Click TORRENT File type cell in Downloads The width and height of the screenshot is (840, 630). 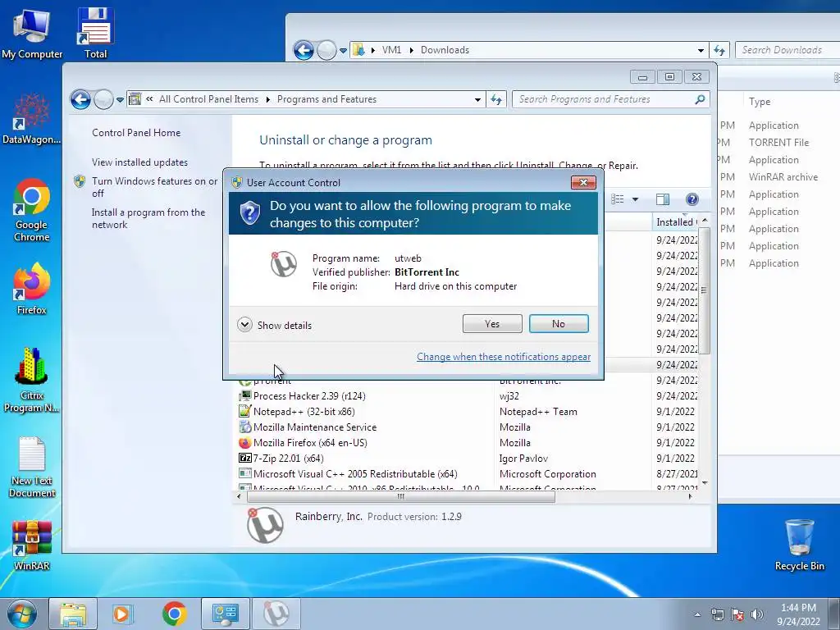coord(779,143)
